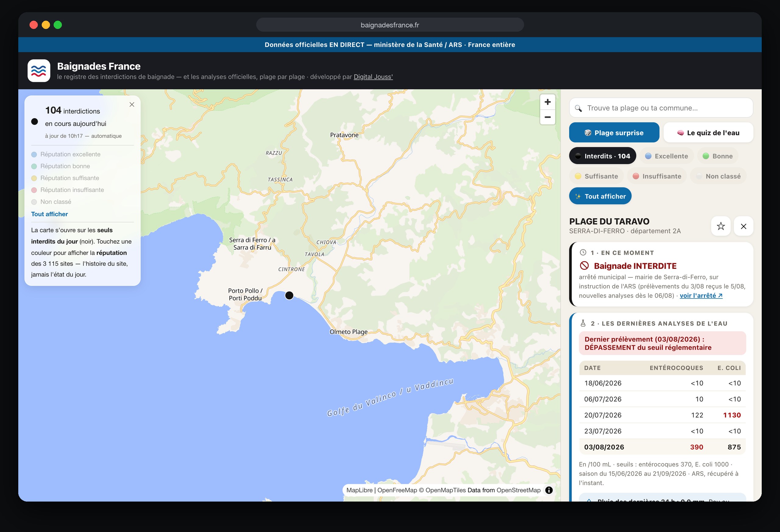Select the black marker near Porto Pollo
Image resolution: width=780 pixels, height=532 pixels.
click(x=289, y=295)
